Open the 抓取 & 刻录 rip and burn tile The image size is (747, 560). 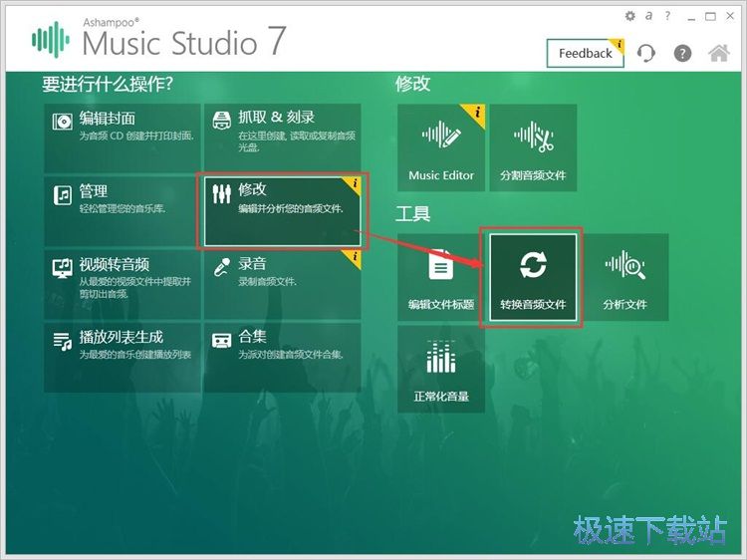pyautogui.click(x=283, y=139)
